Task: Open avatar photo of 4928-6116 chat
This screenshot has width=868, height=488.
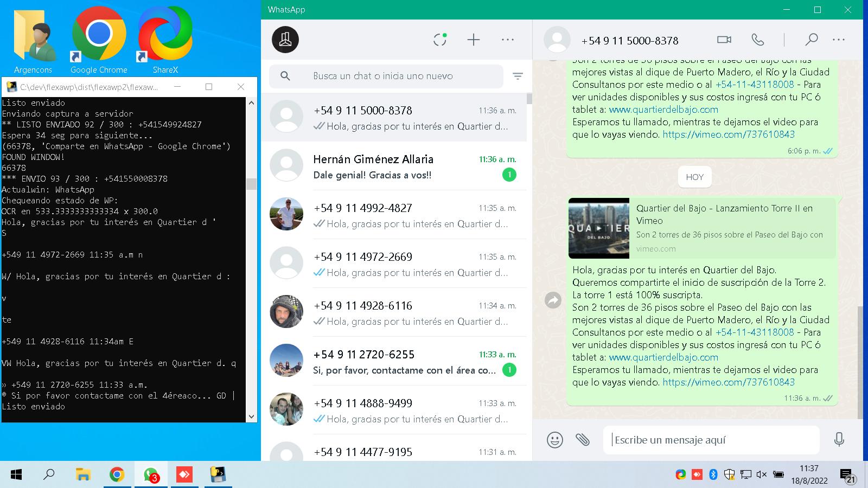Action: pyautogui.click(x=286, y=312)
